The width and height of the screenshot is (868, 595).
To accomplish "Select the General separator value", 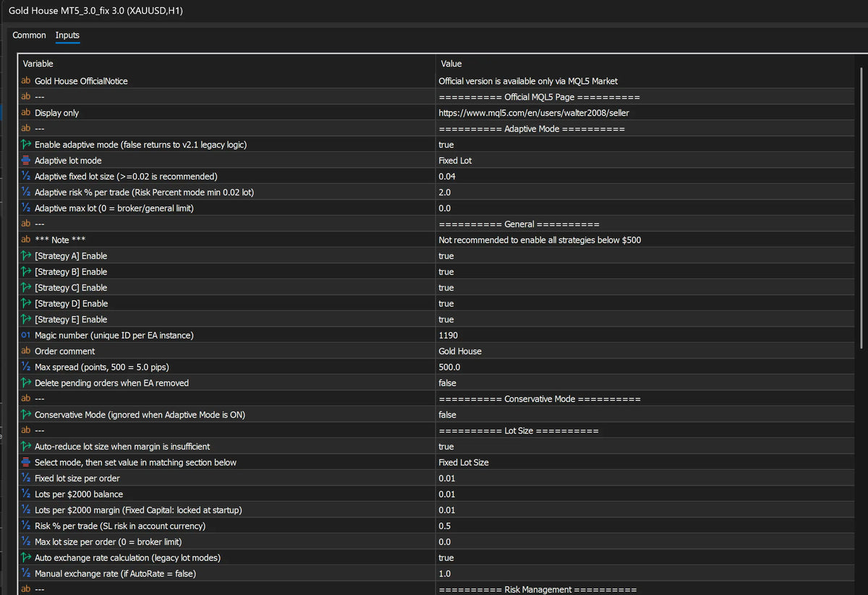I will tap(519, 224).
